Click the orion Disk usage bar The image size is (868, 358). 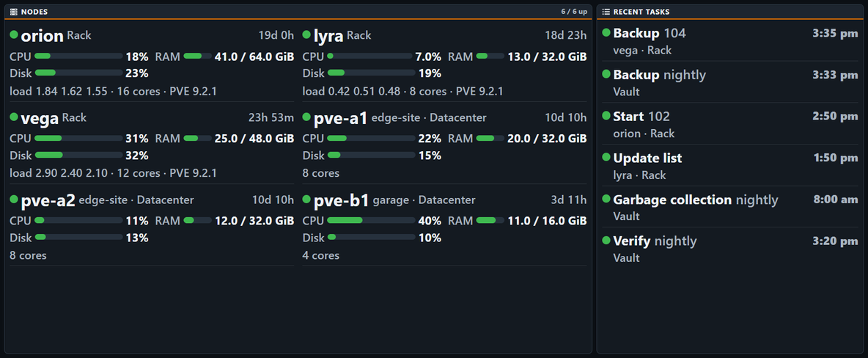78,73
